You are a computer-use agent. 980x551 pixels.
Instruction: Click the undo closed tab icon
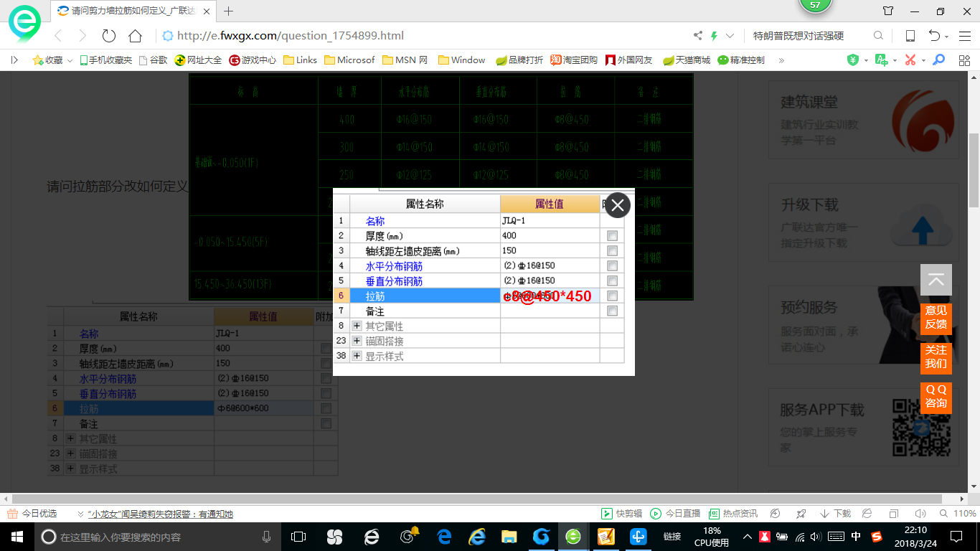coord(935,36)
